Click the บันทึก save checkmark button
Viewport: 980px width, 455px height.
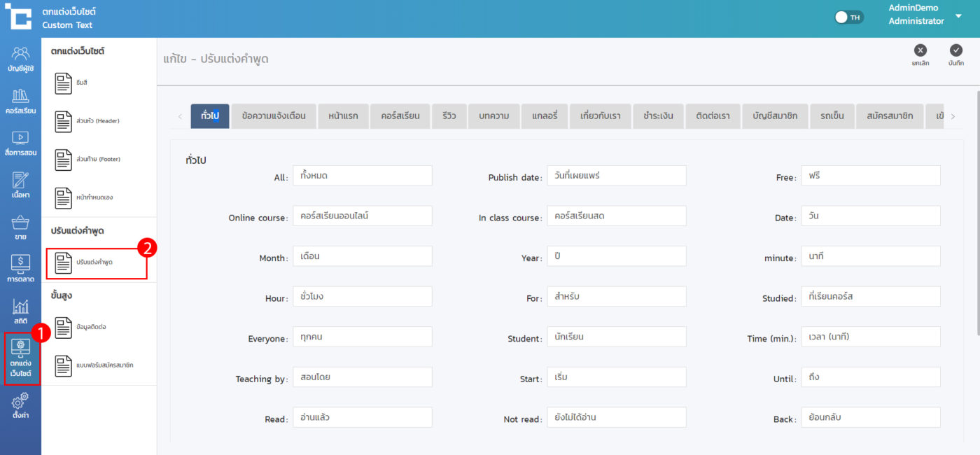[956, 55]
